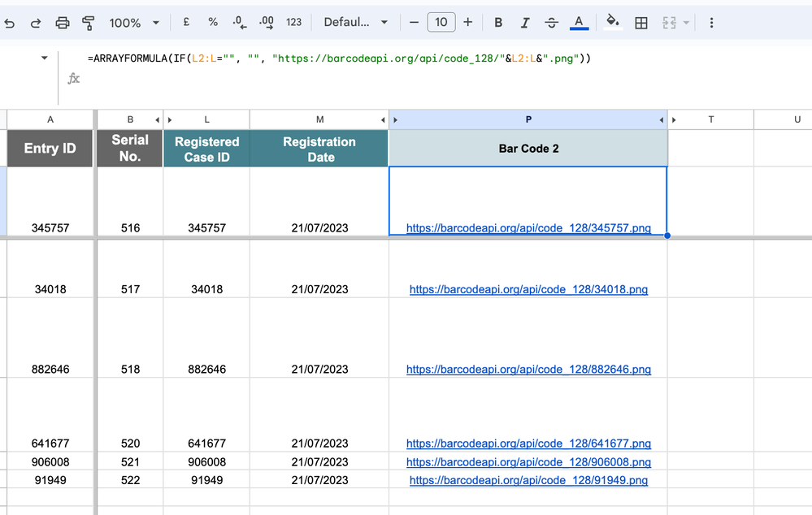Expand hidden columns arrow after column M

pos(383,120)
